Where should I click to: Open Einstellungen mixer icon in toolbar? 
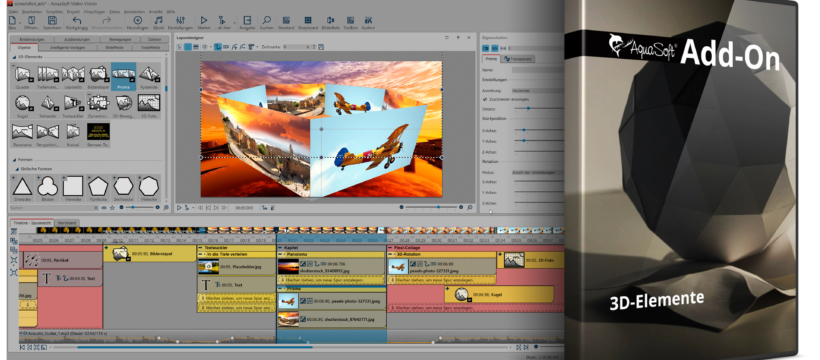pyautogui.click(x=180, y=20)
